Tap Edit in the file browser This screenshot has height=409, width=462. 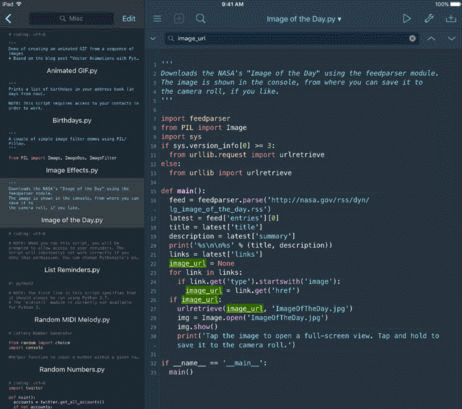pyautogui.click(x=129, y=19)
